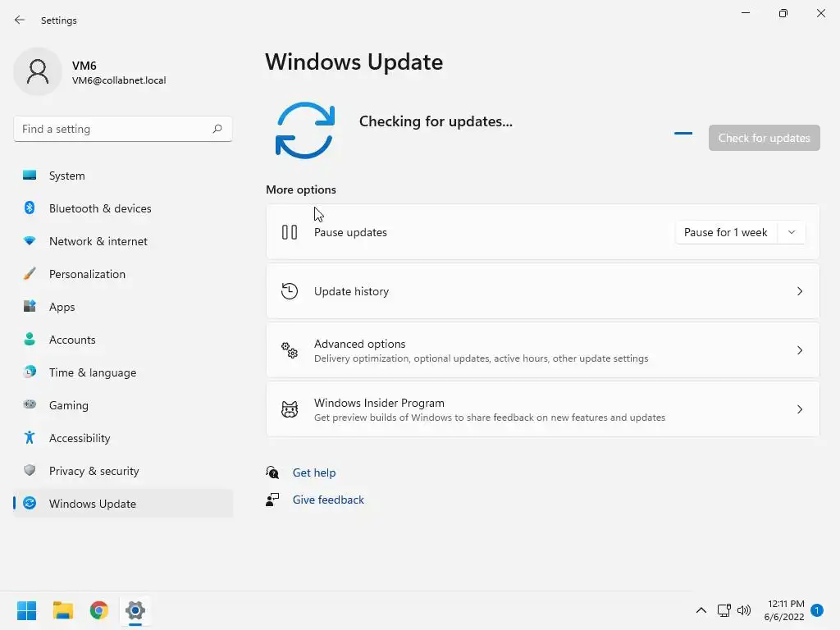Click the Gaming controller icon
Image resolution: width=840 pixels, height=630 pixels.
(30, 404)
